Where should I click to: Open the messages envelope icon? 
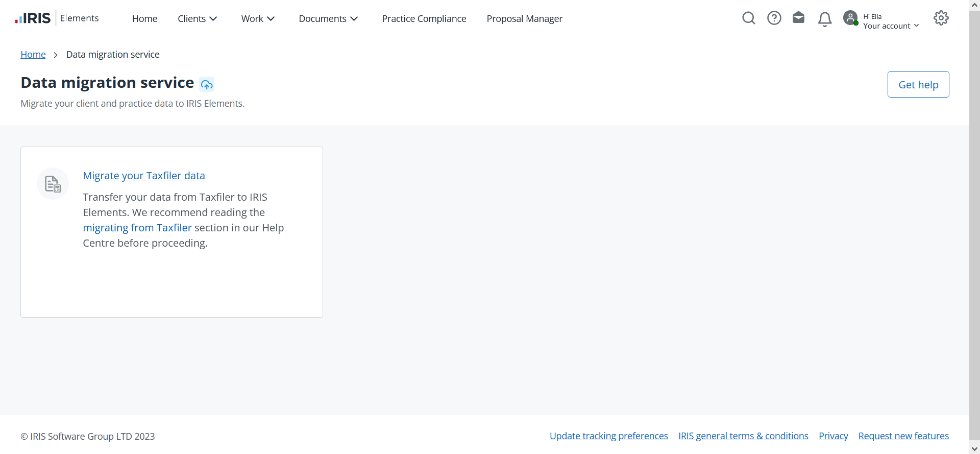coord(799,18)
